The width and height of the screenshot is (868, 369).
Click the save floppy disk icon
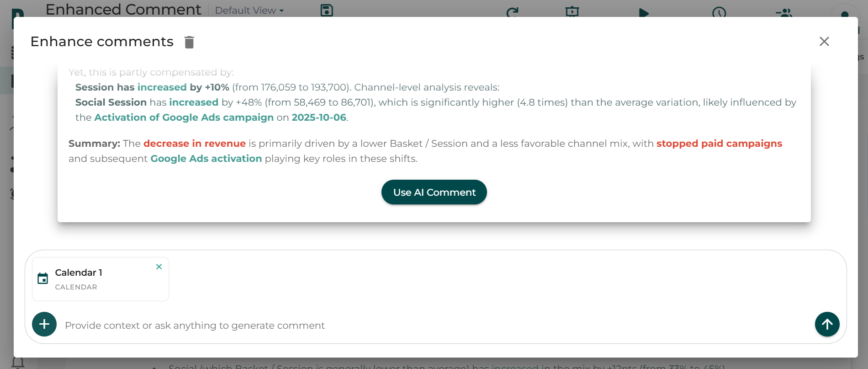[327, 11]
